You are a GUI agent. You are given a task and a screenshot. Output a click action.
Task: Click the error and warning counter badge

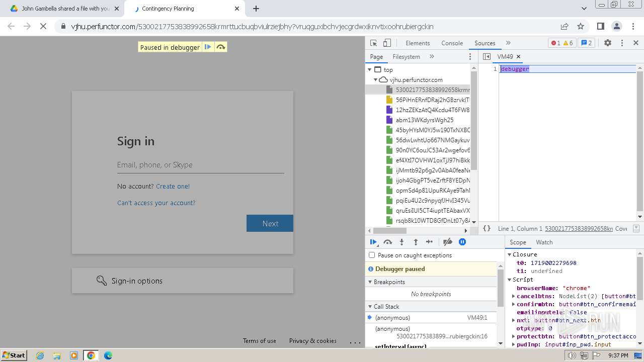562,43
